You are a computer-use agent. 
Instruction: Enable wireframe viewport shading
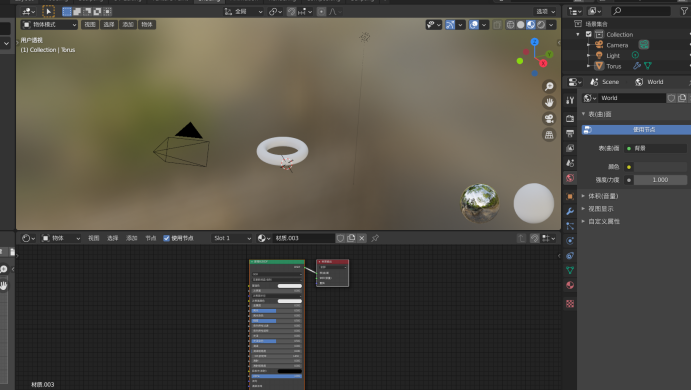(510, 25)
